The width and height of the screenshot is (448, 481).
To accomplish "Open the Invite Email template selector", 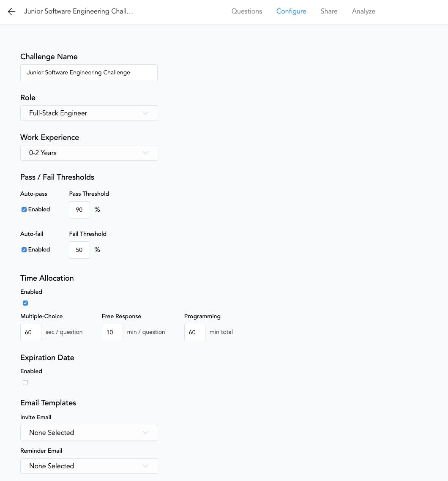I will click(x=89, y=432).
